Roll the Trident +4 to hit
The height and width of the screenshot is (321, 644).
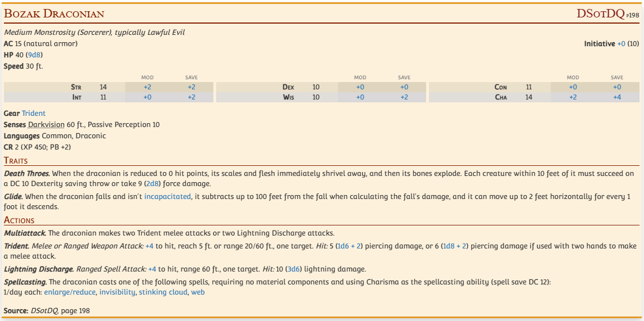pyautogui.click(x=149, y=246)
